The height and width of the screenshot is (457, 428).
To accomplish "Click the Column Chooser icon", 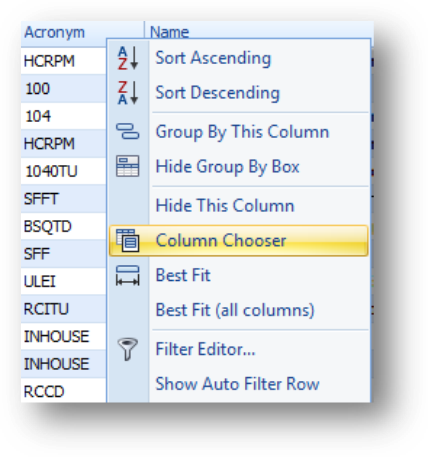I will (127, 240).
